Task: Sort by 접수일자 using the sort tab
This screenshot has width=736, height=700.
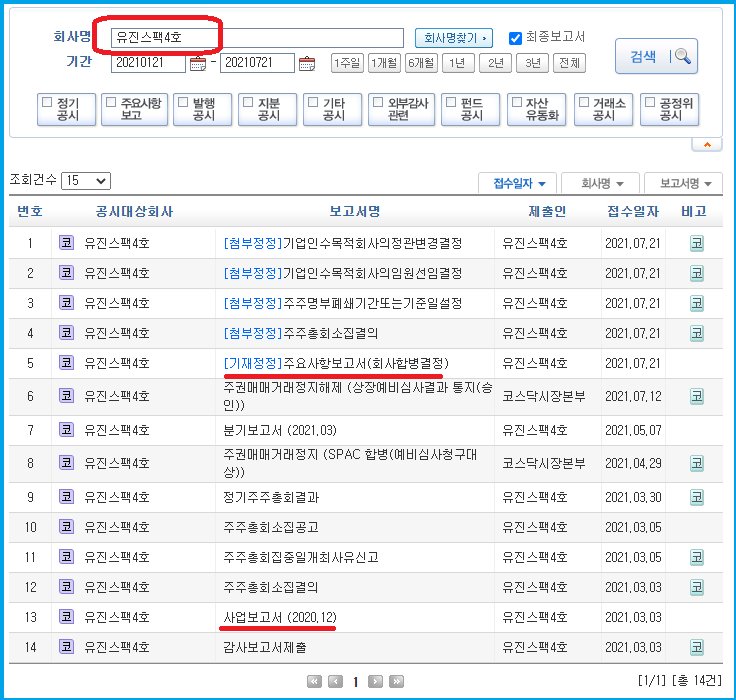Action: pos(518,183)
